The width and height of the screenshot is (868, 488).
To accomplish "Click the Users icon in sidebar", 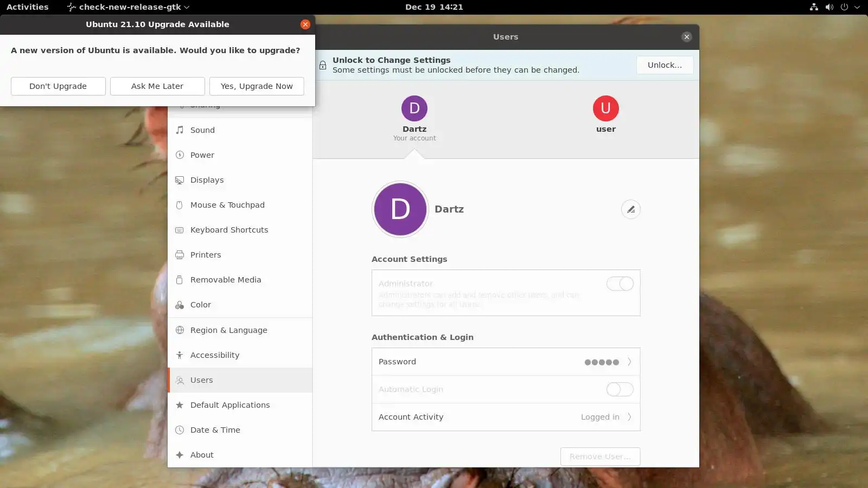I will click(x=180, y=380).
